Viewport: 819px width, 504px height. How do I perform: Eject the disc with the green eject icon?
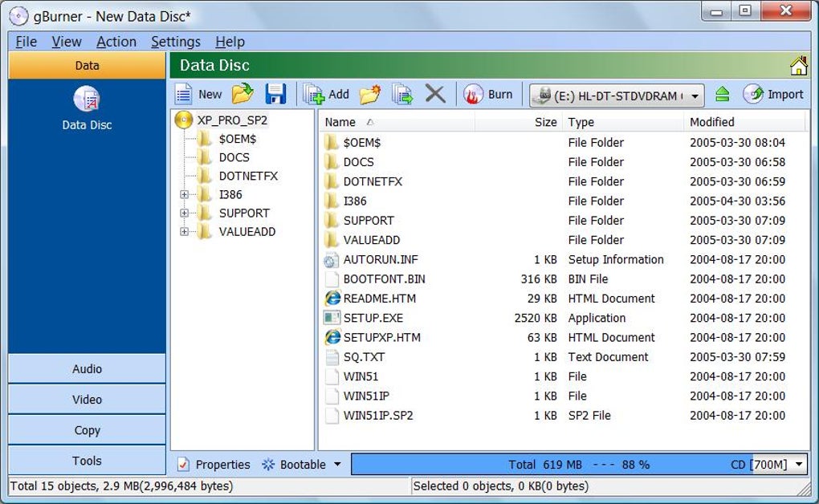click(723, 95)
